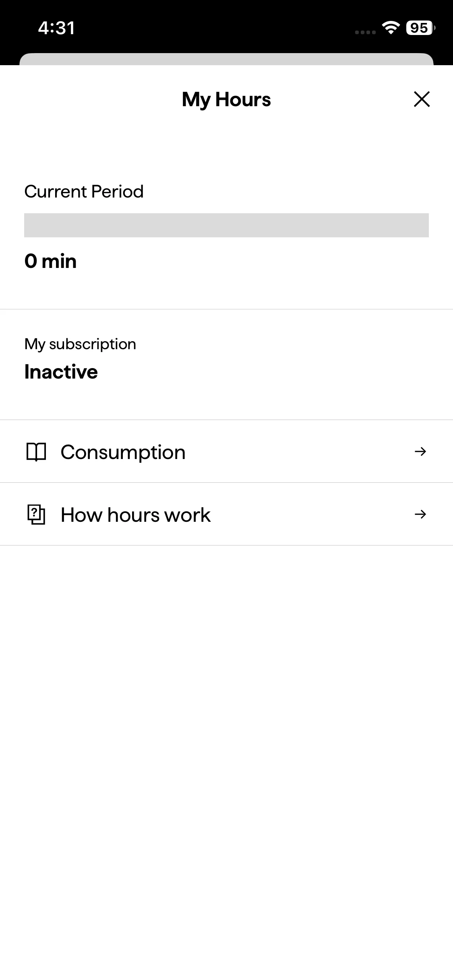Tap the Consumption book icon
The height and width of the screenshot is (980, 453).
pyautogui.click(x=36, y=452)
